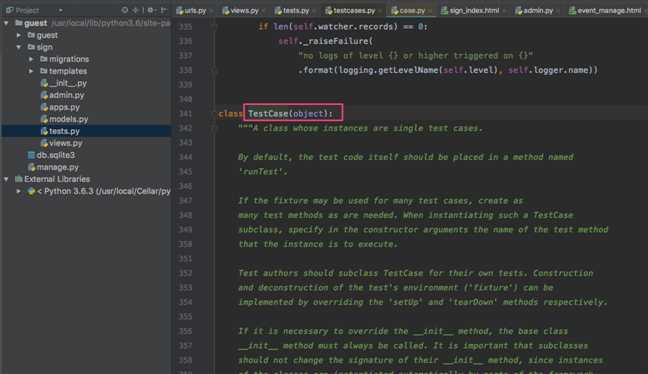
Task: Select admin.py file in sign folder
Action: [x=62, y=95]
